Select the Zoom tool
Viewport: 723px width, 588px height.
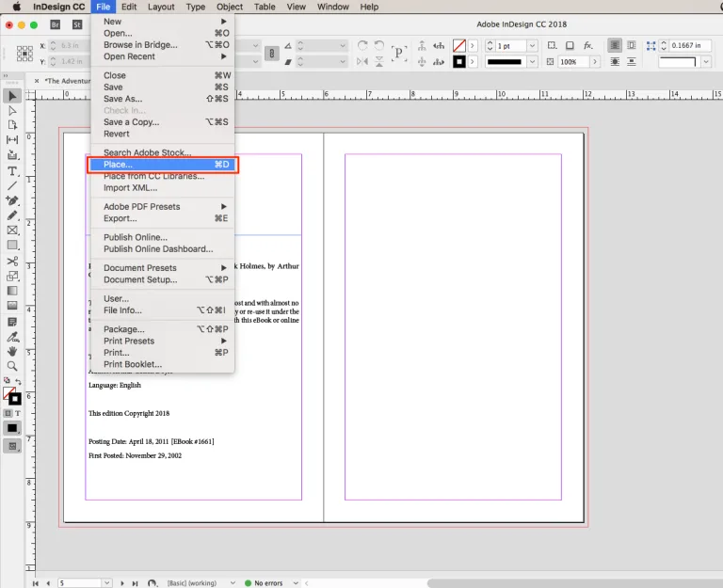pos(12,366)
